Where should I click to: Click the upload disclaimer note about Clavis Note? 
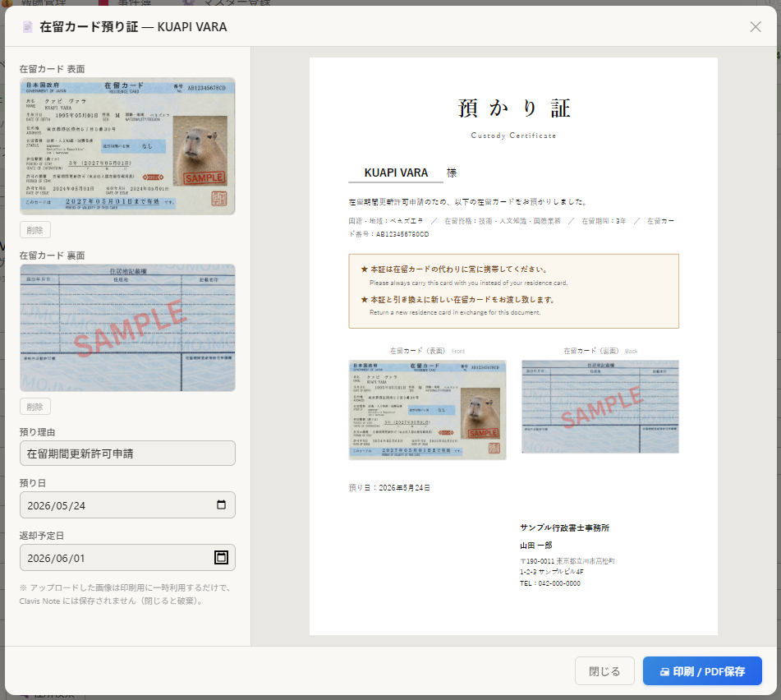point(125,594)
